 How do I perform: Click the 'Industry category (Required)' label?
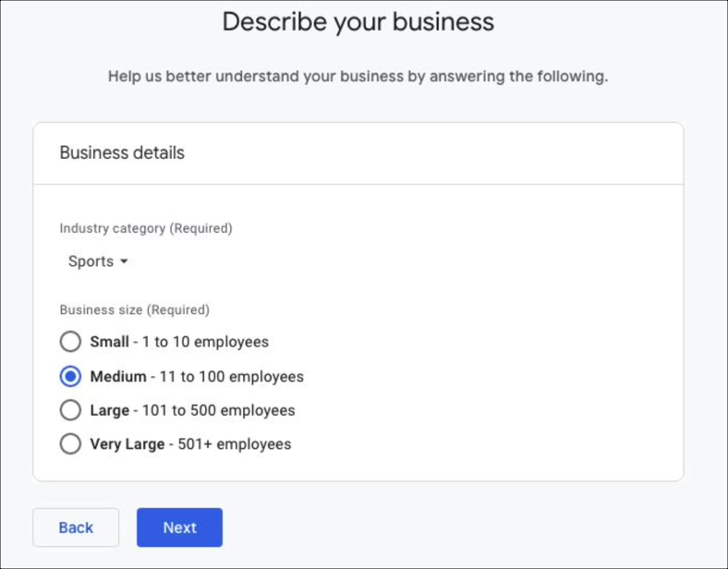[x=146, y=228]
